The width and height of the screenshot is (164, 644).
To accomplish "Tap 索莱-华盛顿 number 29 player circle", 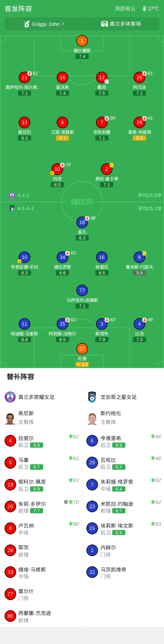I will (x=139, y=122).
